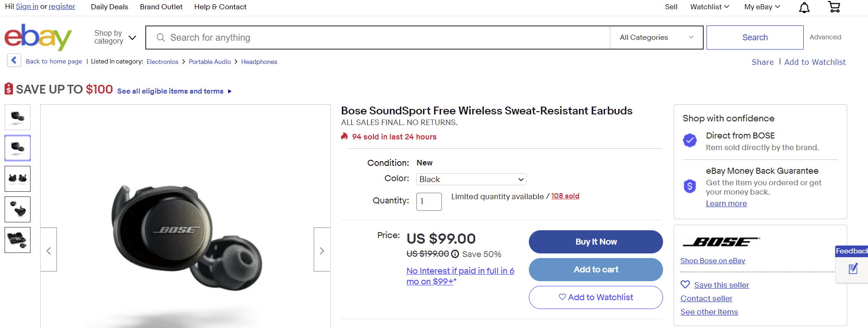Click the magnifier icon in search box
This screenshot has height=328, width=868.
161,38
